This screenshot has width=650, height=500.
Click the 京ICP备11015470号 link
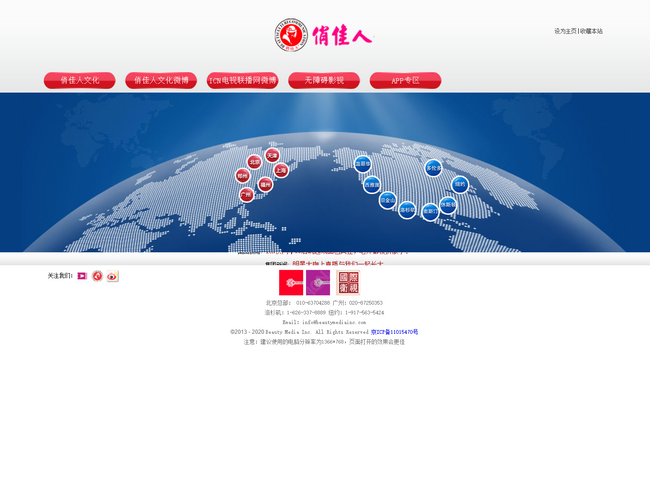point(394,332)
